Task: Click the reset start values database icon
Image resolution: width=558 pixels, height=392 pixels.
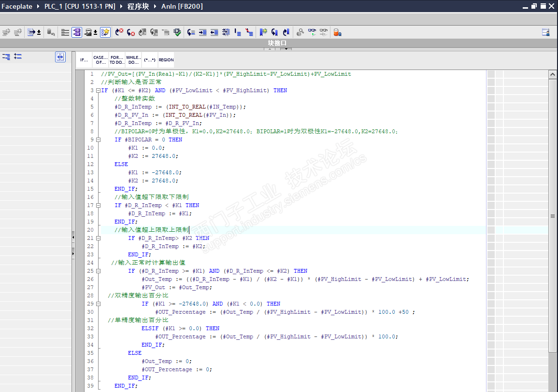Action: point(51,32)
